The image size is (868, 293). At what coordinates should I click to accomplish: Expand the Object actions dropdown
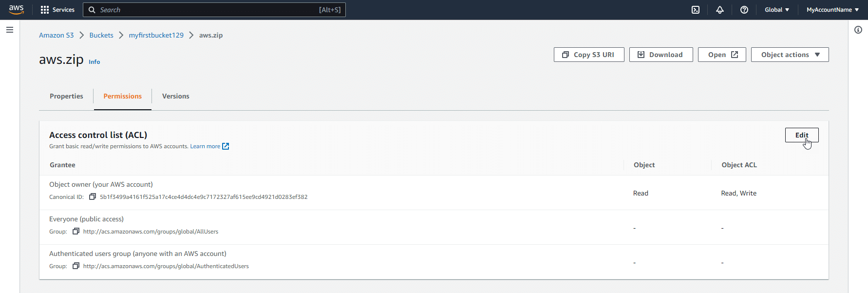click(x=790, y=55)
